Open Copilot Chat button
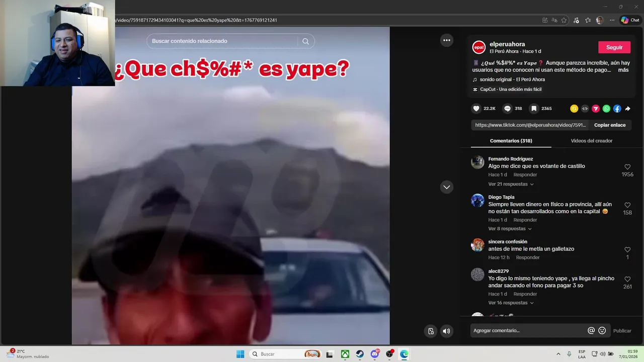 [630, 20]
